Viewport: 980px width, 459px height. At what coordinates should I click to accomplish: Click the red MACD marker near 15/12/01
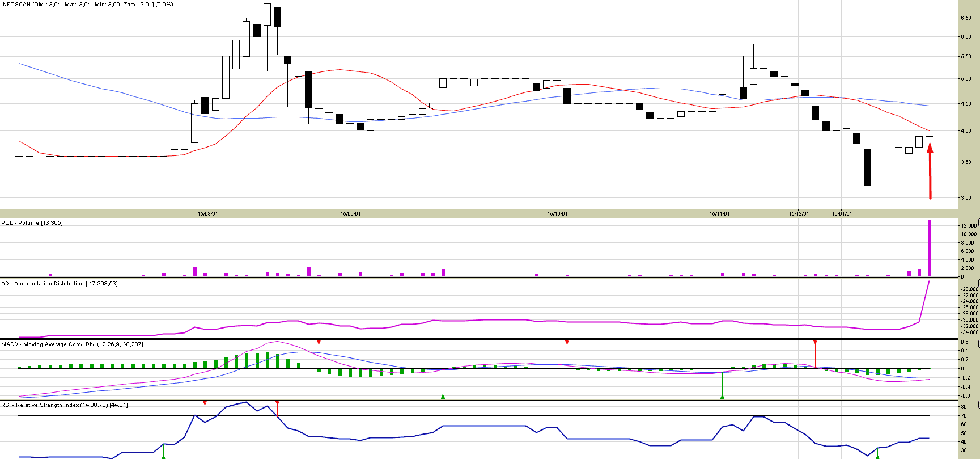tap(815, 343)
